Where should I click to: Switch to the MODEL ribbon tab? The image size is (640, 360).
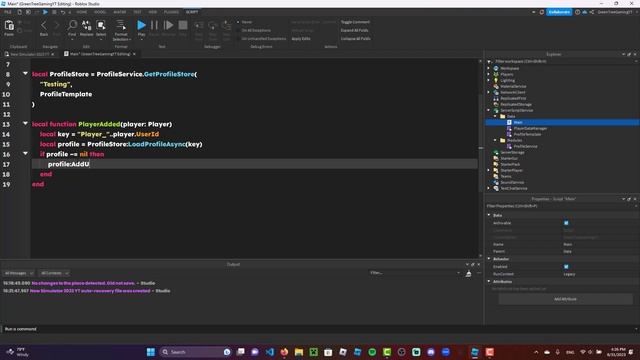pos(100,12)
